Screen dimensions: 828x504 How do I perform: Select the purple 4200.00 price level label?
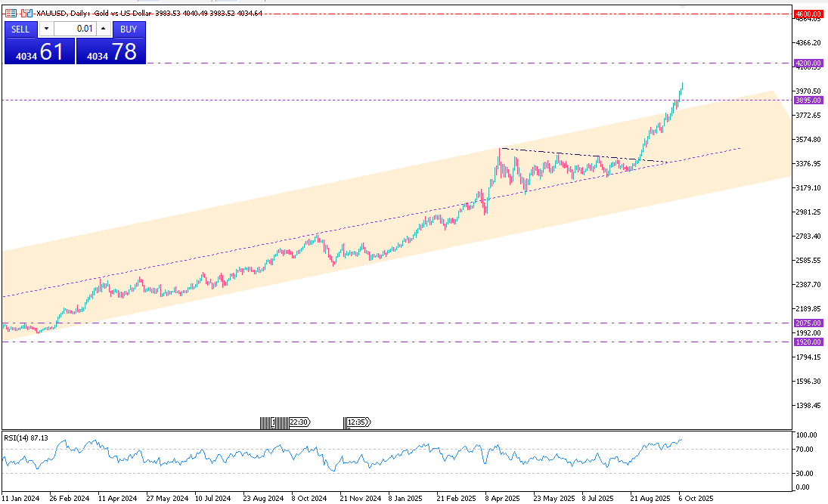click(x=808, y=63)
